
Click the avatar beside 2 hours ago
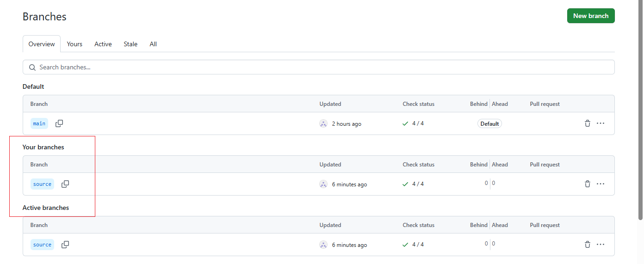coord(323,123)
